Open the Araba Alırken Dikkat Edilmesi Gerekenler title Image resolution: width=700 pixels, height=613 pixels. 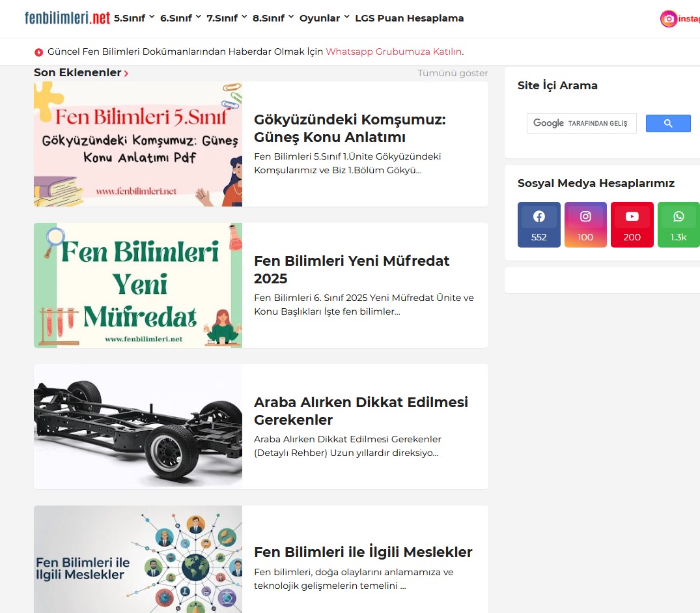361,411
